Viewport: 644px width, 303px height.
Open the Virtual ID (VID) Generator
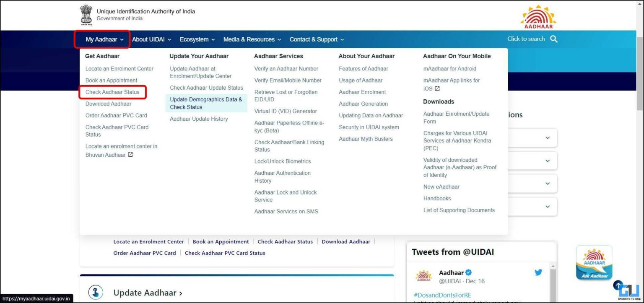[x=286, y=111]
